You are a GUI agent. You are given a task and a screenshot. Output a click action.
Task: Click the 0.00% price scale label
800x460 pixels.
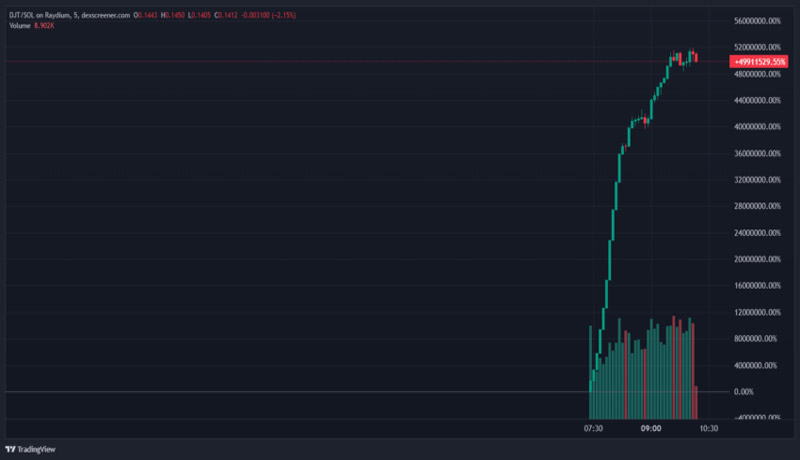[x=743, y=391]
